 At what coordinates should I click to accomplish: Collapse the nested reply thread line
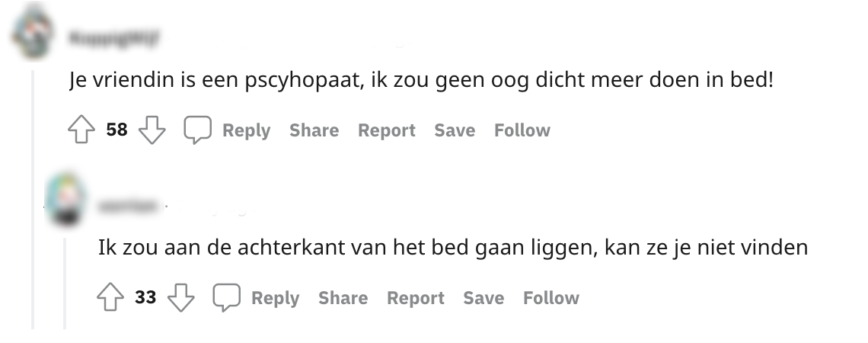[65, 282]
